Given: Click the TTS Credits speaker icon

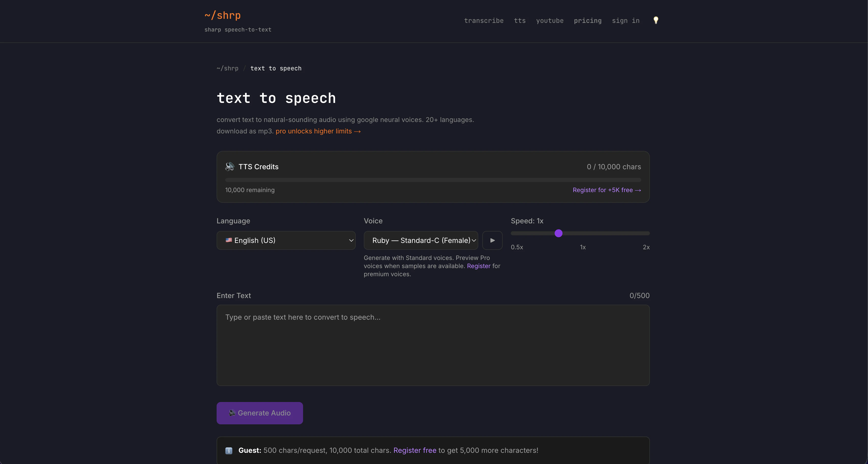Looking at the screenshot, I should (230, 167).
